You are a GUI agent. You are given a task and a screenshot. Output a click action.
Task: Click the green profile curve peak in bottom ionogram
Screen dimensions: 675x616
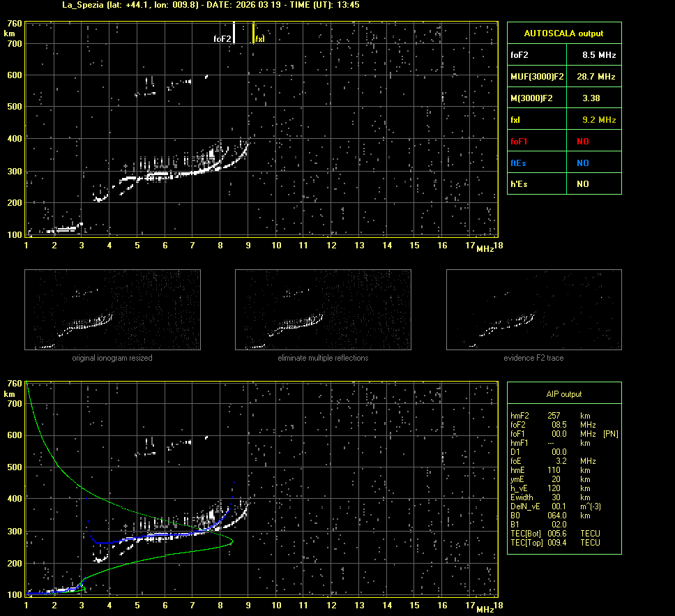click(232, 541)
